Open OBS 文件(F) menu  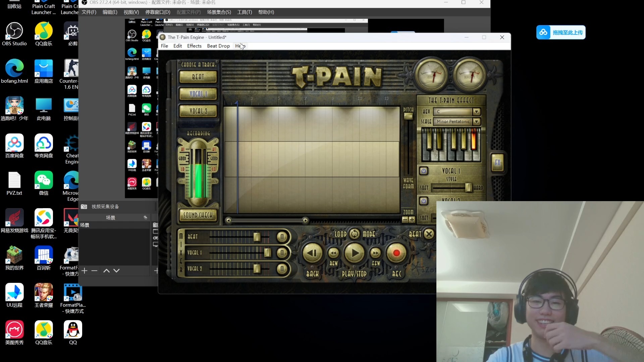click(x=89, y=12)
